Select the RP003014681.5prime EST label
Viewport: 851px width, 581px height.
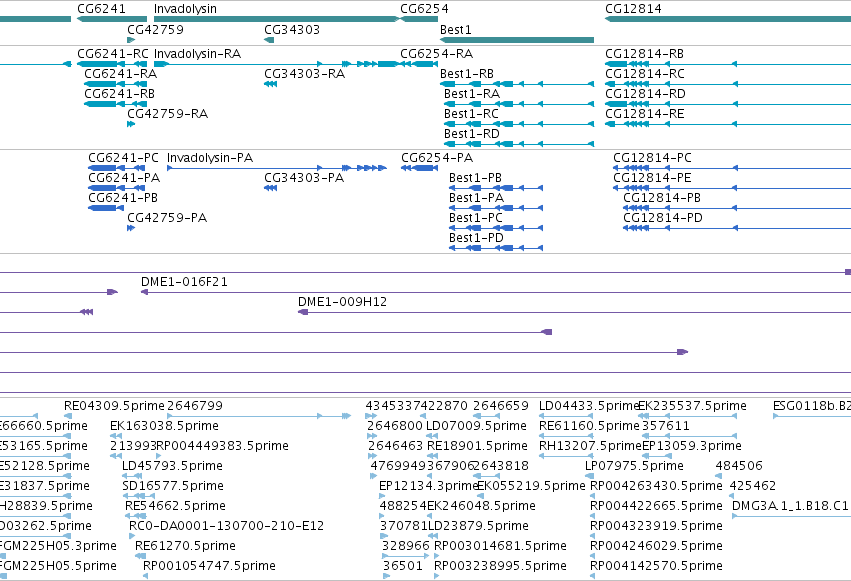(x=500, y=546)
